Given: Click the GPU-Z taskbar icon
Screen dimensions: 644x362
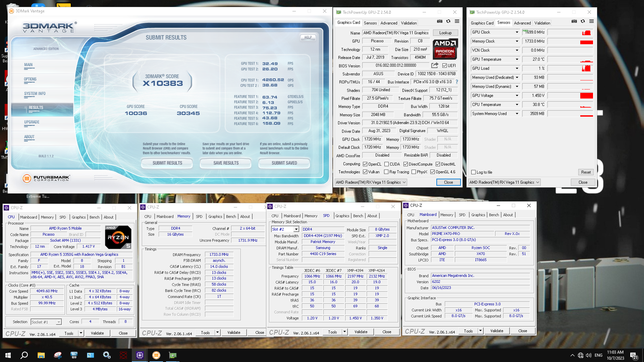Looking at the screenshot, I should point(173,355).
